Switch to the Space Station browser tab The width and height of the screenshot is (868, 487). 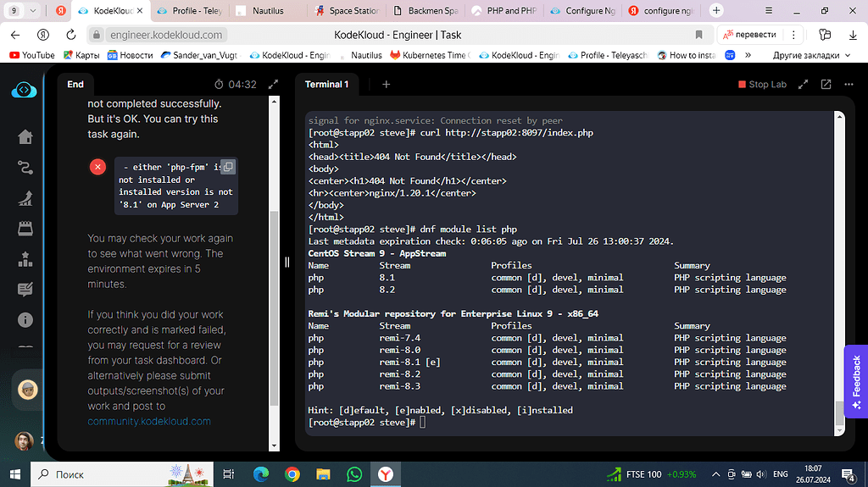pyautogui.click(x=347, y=10)
